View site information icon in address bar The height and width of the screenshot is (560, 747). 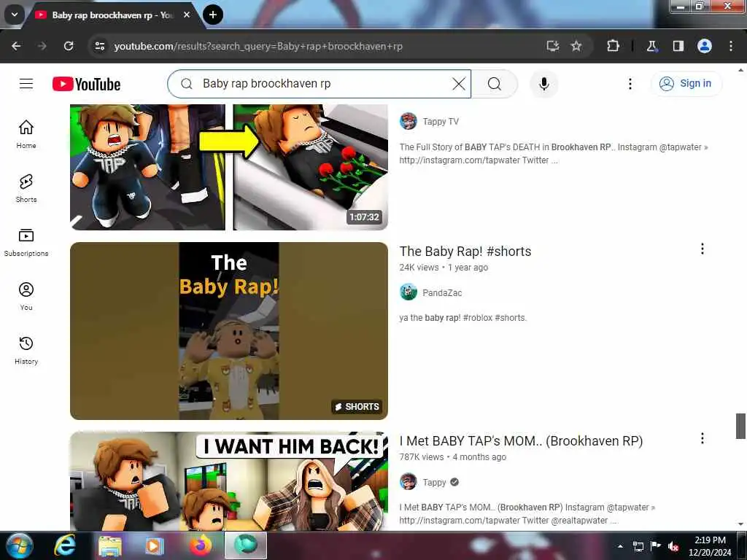pyautogui.click(x=99, y=46)
